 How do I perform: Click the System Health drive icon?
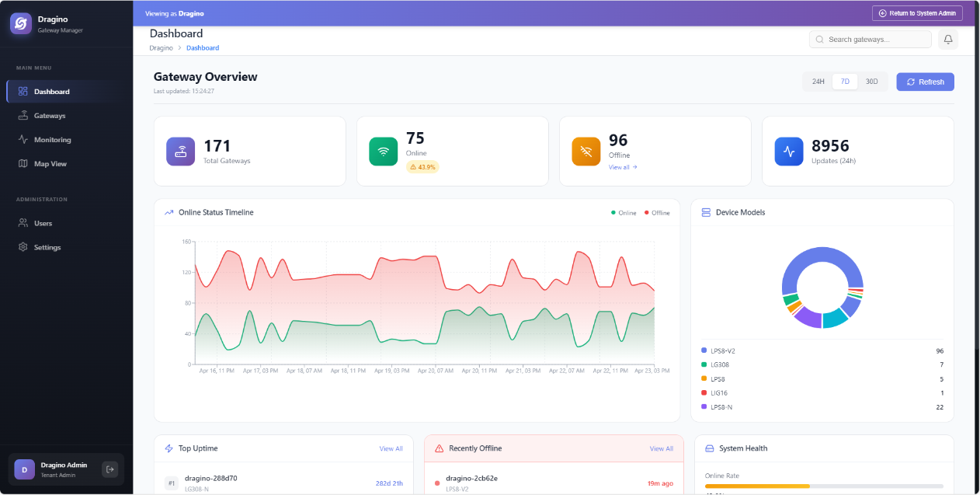(x=709, y=448)
